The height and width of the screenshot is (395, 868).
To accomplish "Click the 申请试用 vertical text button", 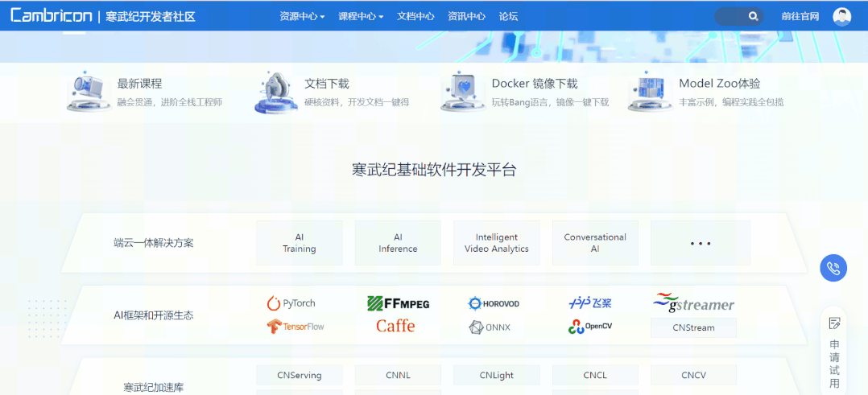I will coord(834,364).
